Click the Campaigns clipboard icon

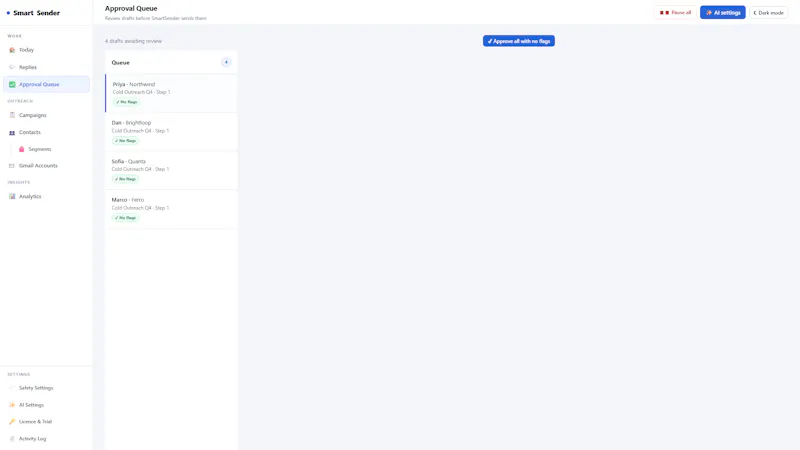coord(12,115)
